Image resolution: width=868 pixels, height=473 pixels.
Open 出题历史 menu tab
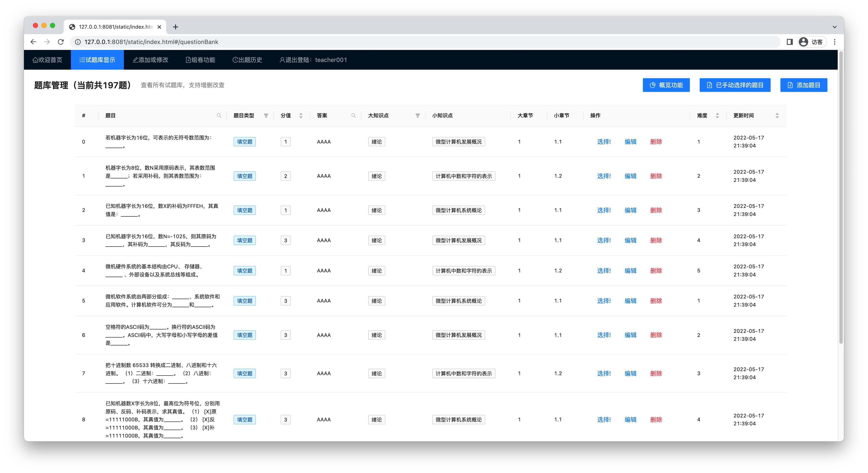(x=247, y=60)
